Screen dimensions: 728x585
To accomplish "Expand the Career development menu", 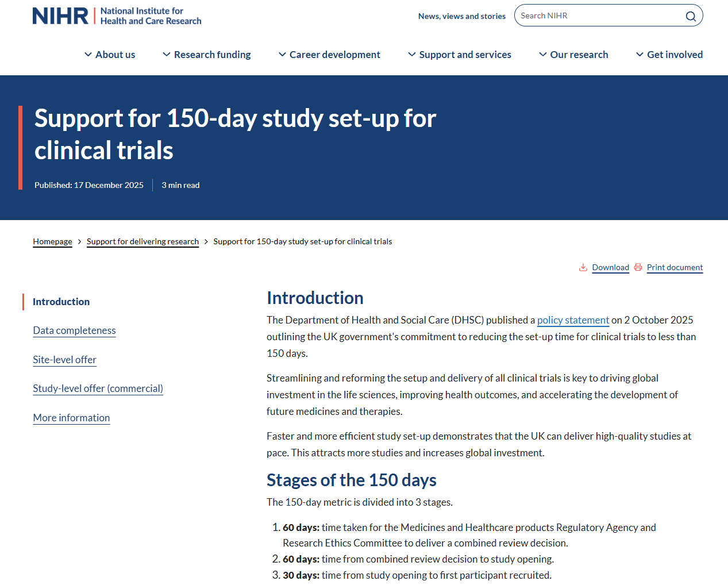I will click(329, 55).
